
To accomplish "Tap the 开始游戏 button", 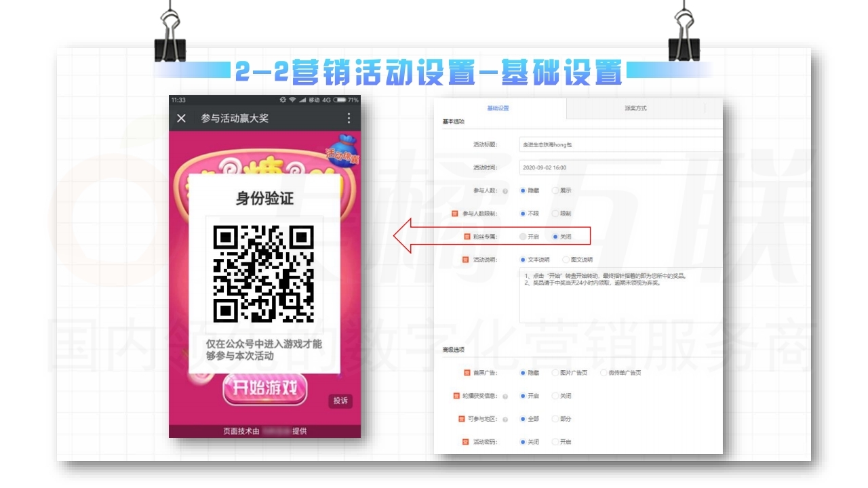I will 265,388.
